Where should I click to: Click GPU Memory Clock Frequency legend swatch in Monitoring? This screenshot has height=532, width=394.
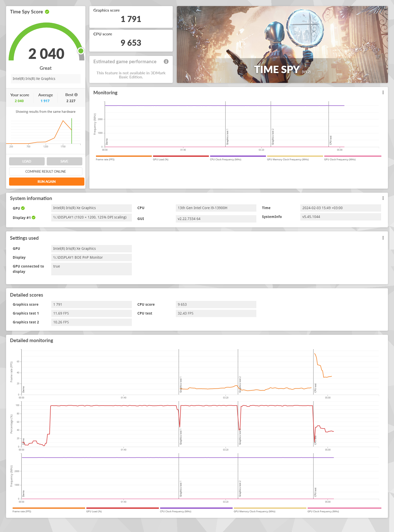click(295, 156)
